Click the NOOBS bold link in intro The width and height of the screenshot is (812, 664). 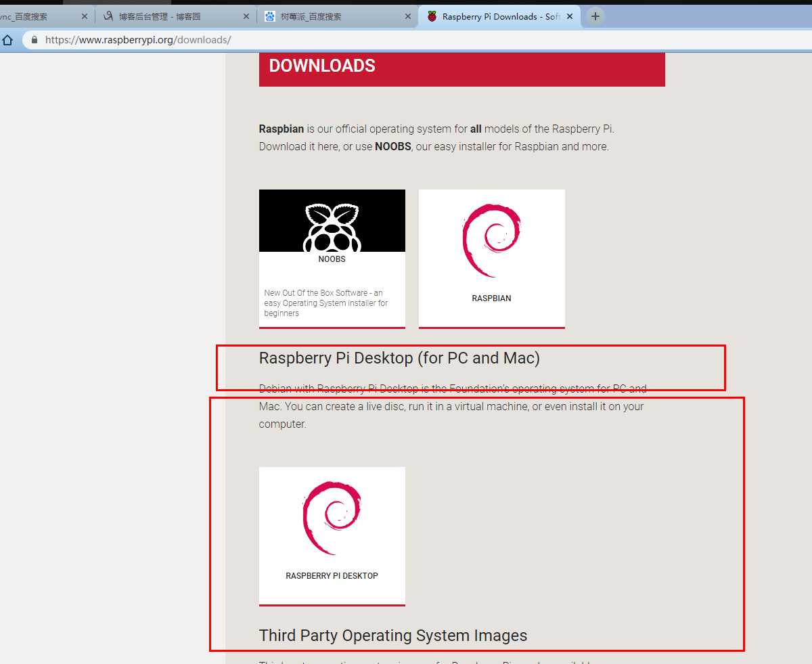[x=393, y=146]
